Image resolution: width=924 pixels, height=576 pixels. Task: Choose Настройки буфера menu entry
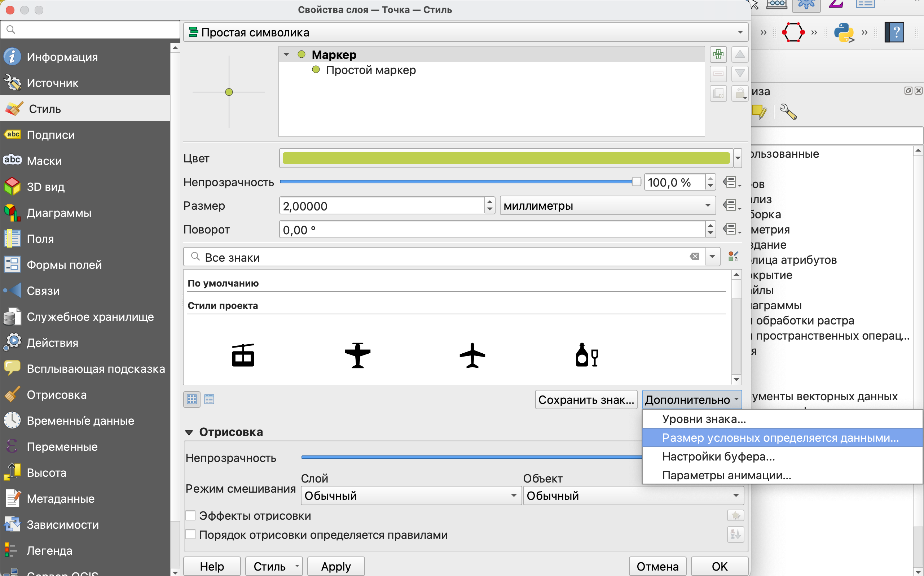click(x=718, y=457)
